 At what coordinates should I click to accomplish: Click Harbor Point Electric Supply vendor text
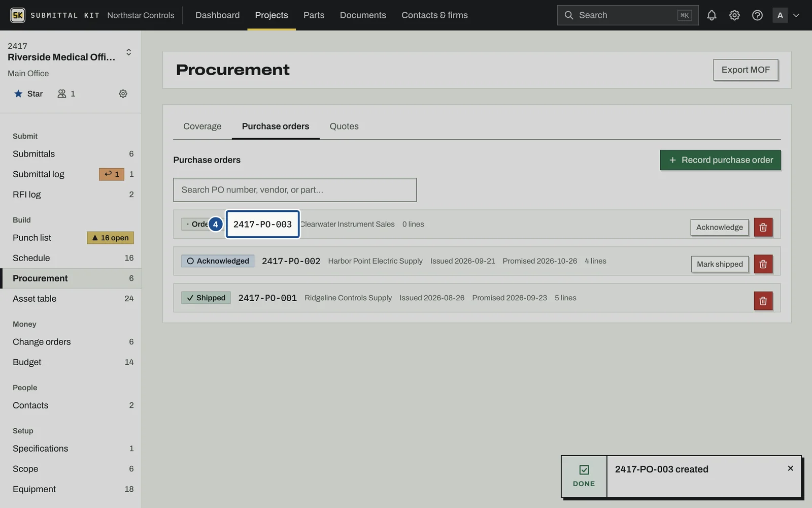pyautogui.click(x=375, y=261)
